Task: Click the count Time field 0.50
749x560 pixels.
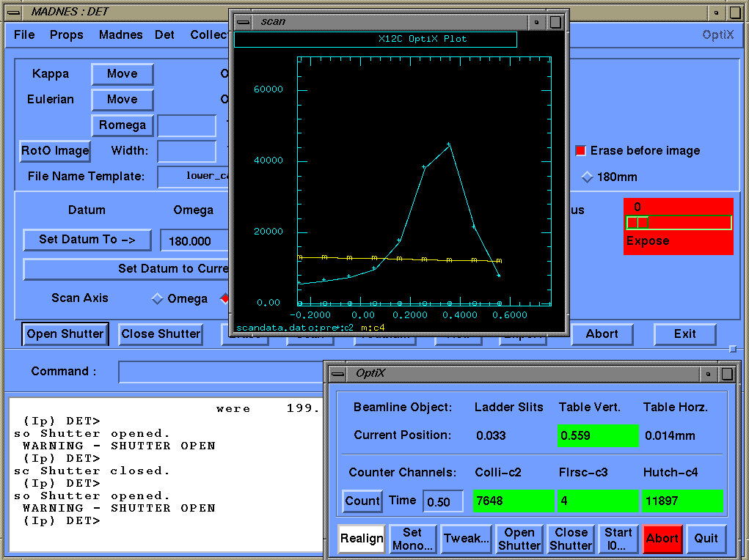Action: (443, 502)
